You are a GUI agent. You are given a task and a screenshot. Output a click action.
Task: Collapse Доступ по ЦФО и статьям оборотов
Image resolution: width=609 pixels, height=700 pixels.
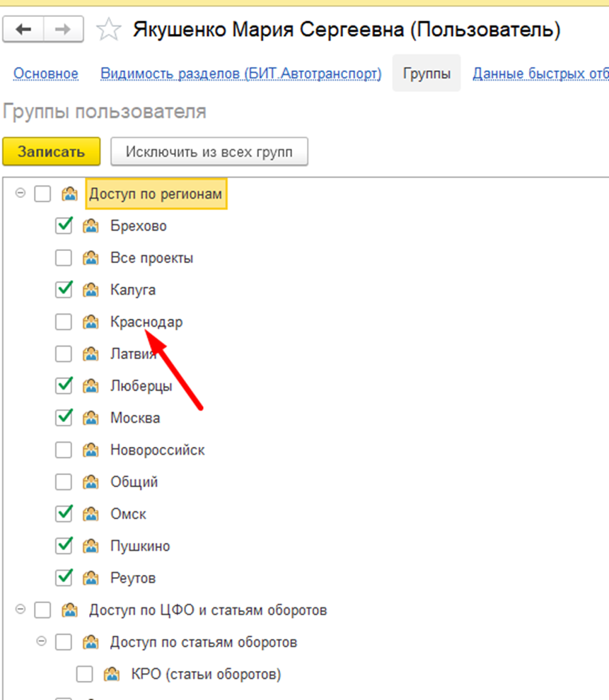pyautogui.click(x=21, y=609)
